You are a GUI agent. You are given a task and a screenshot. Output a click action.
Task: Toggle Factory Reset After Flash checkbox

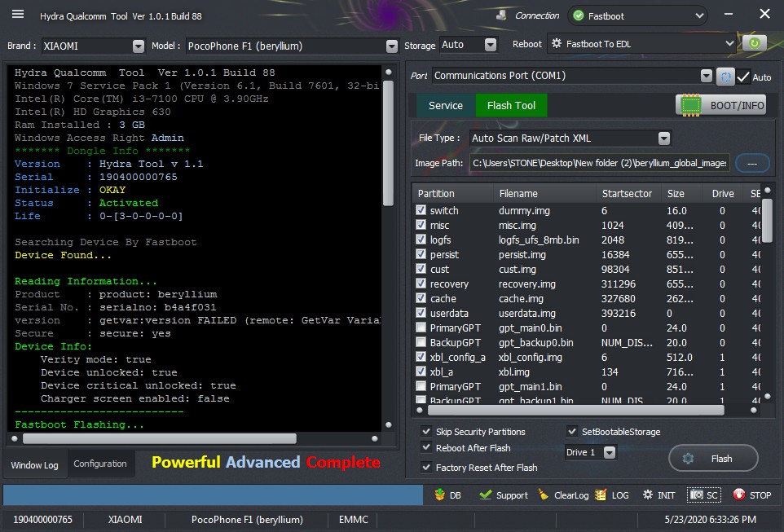[426, 467]
